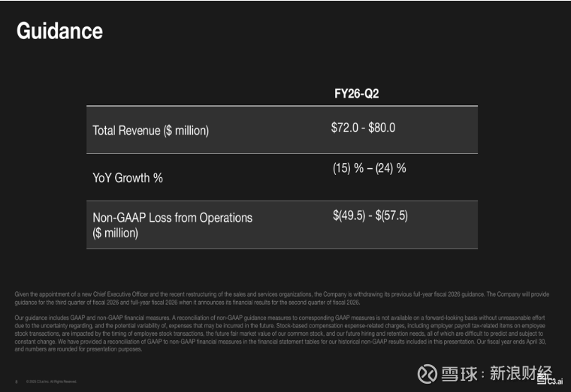Image resolution: width=571 pixels, height=392 pixels.
Task: Click the GAAP reconciliation disclaimer paragraph
Action: pos(278,334)
